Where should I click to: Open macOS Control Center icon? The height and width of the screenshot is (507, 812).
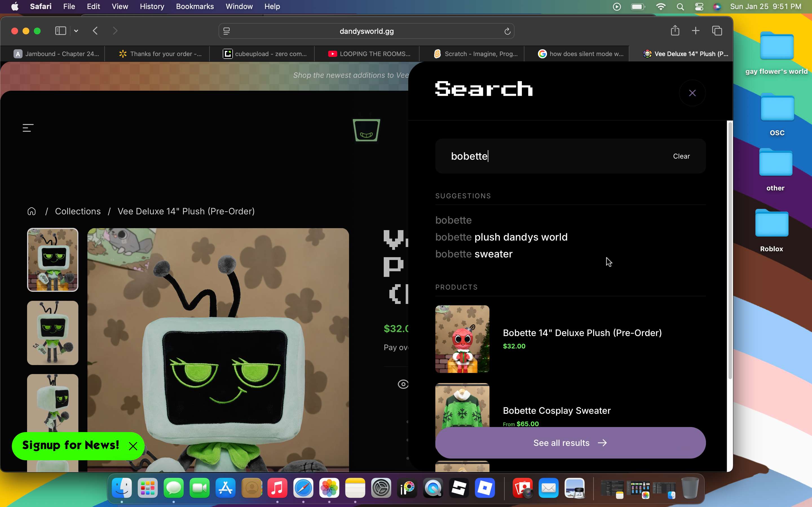click(699, 6)
